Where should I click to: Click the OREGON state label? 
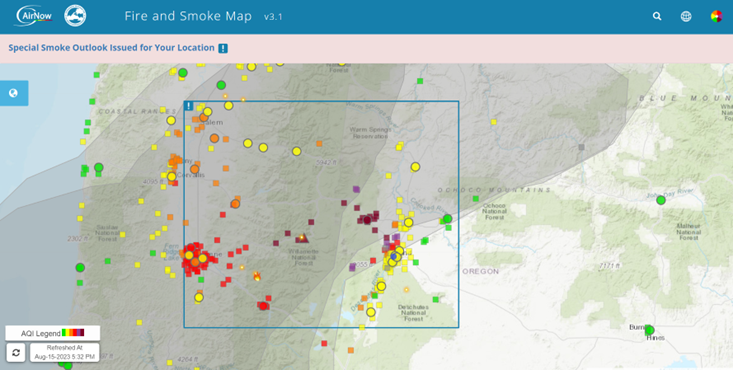coord(481,271)
